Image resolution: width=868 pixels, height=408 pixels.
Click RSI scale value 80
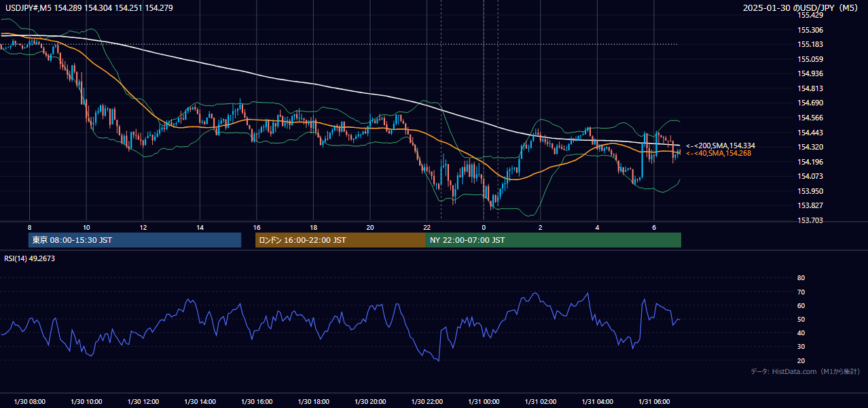point(801,278)
